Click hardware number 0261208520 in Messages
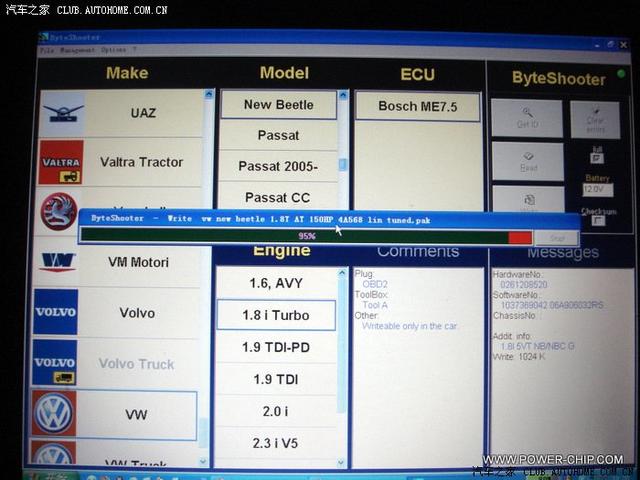This screenshot has width=640, height=480. pos(524,284)
